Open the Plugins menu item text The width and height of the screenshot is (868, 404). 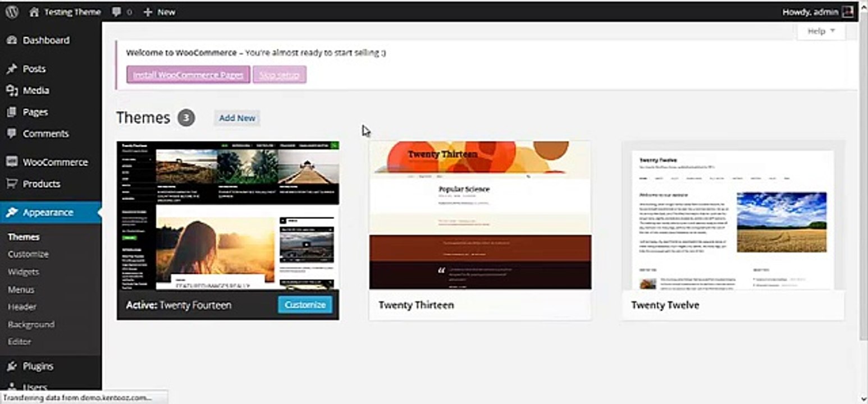point(38,366)
